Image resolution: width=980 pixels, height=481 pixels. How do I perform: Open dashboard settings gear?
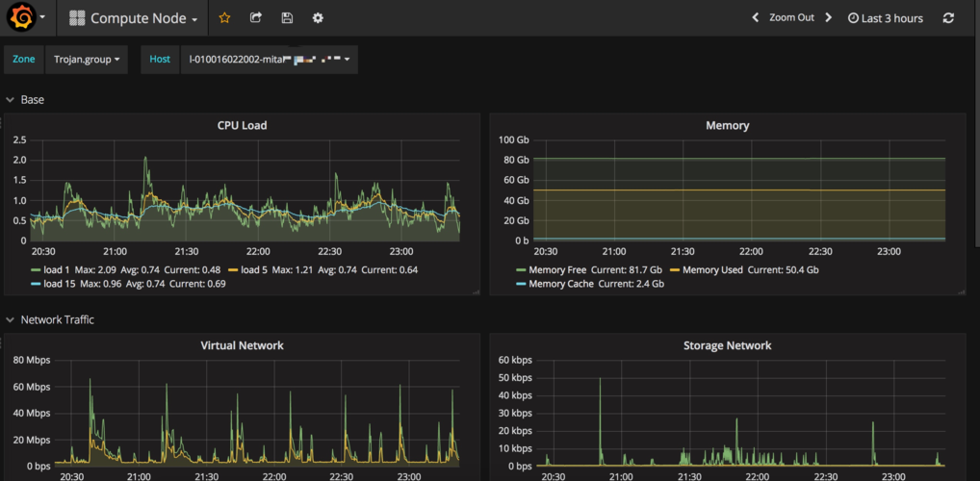coord(318,18)
